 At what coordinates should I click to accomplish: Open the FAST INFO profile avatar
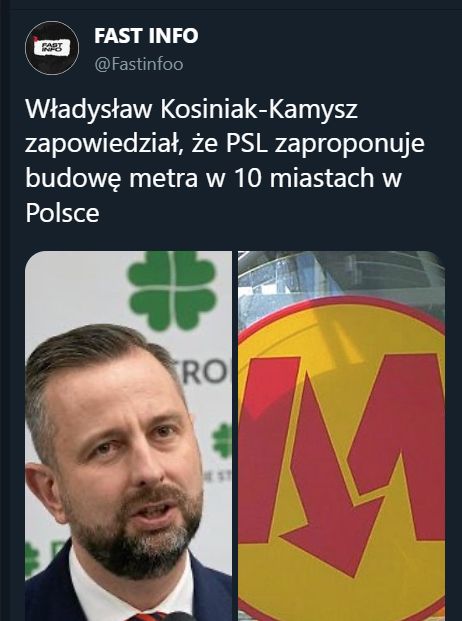pyautogui.click(x=52, y=48)
